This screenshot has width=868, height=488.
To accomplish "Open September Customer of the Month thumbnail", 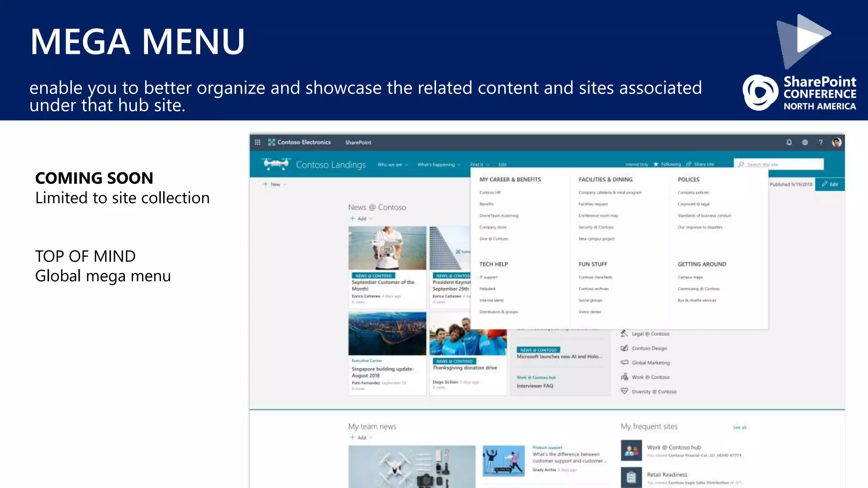I will [x=387, y=248].
